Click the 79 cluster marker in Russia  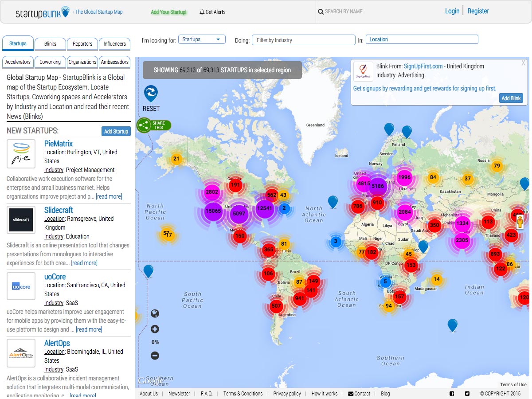(x=497, y=166)
